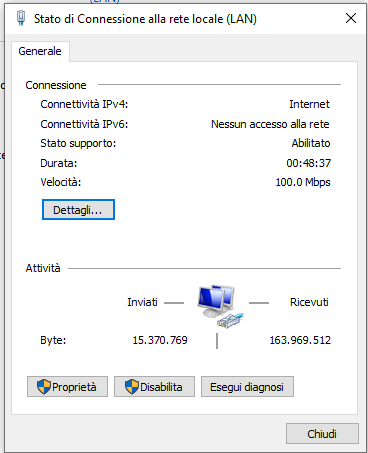
Task: Select the duration value 00:48:37
Action: point(309,163)
